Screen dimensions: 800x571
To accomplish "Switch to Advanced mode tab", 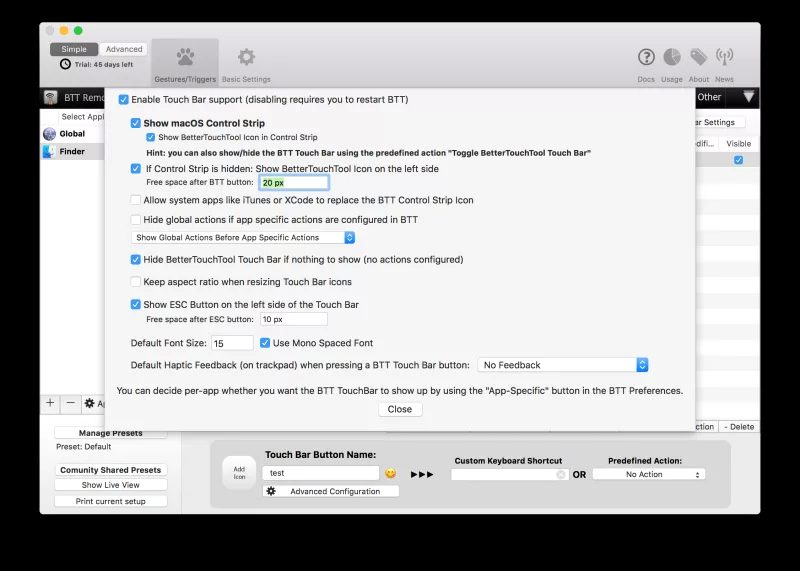I will point(124,49).
